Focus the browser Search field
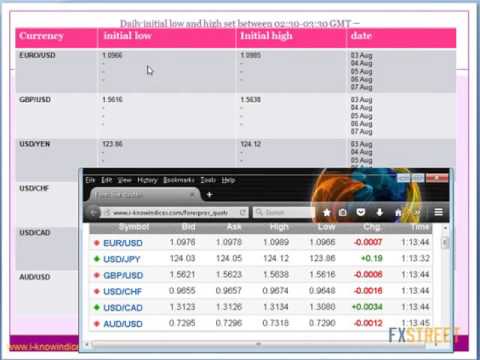This screenshot has height=360, width=480. 284,212
